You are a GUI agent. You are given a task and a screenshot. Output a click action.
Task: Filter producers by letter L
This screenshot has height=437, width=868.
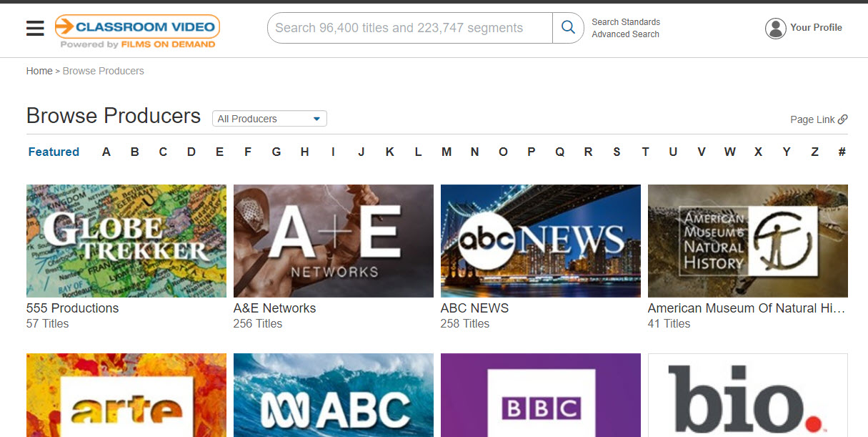tap(418, 152)
